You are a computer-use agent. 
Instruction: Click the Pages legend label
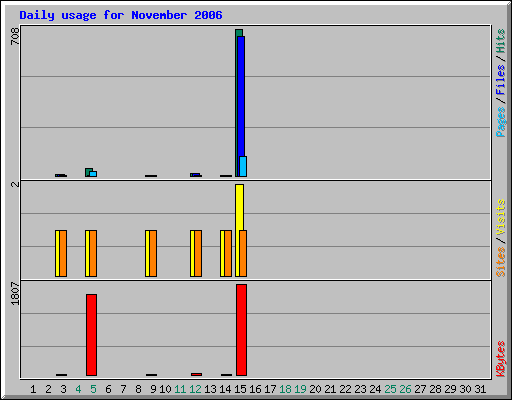click(500, 122)
